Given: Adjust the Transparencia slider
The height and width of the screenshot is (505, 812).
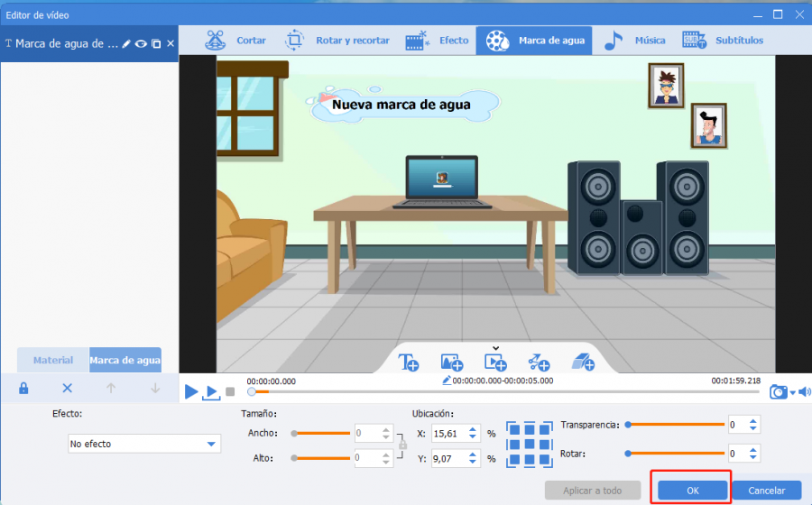Looking at the screenshot, I should click(675, 425).
